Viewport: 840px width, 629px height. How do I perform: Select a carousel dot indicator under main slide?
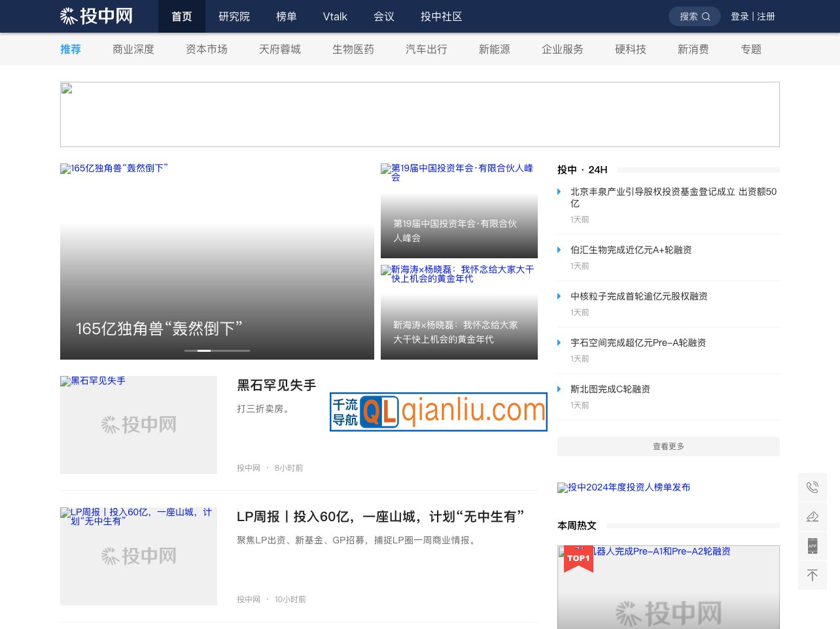[x=203, y=350]
